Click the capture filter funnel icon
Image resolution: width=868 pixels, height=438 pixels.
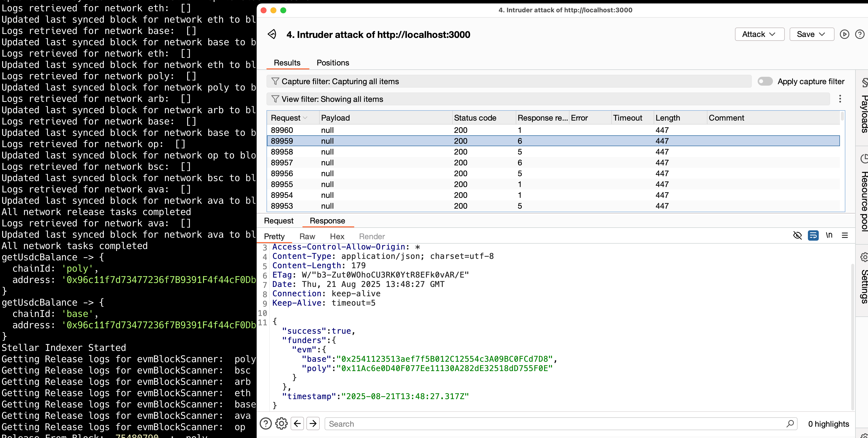point(275,81)
